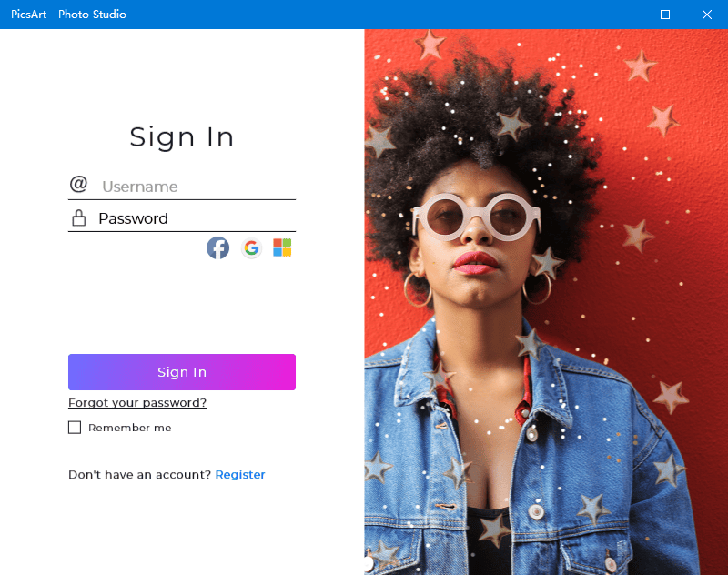Click the woman's round sunglasses in photo
The width and height of the screenshot is (728, 575).
pos(477,217)
